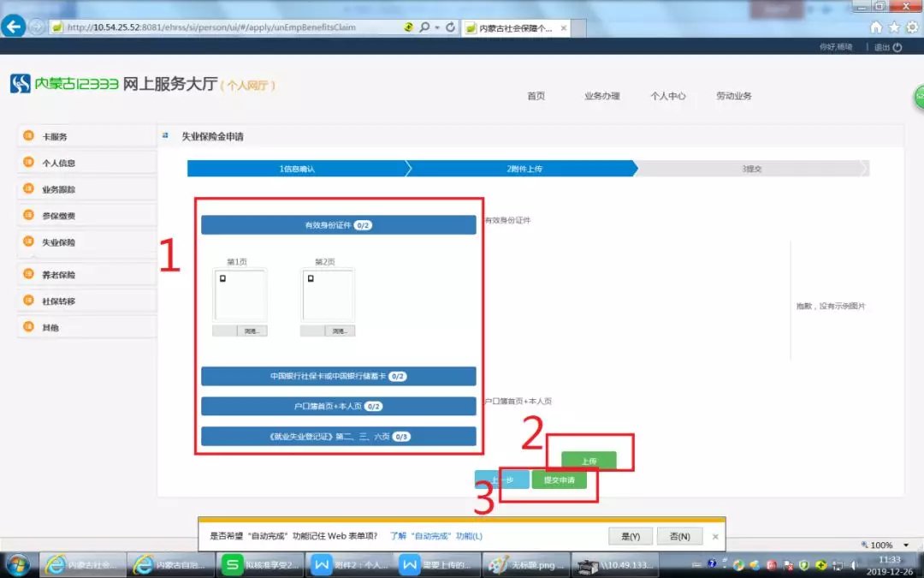Click the 上一步 button

[x=502, y=480]
